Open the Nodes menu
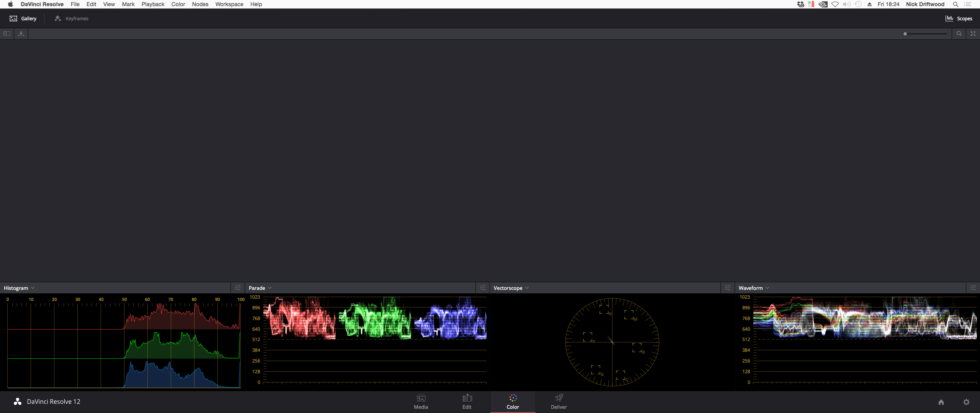The image size is (980, 413). [x=200, y=4]
